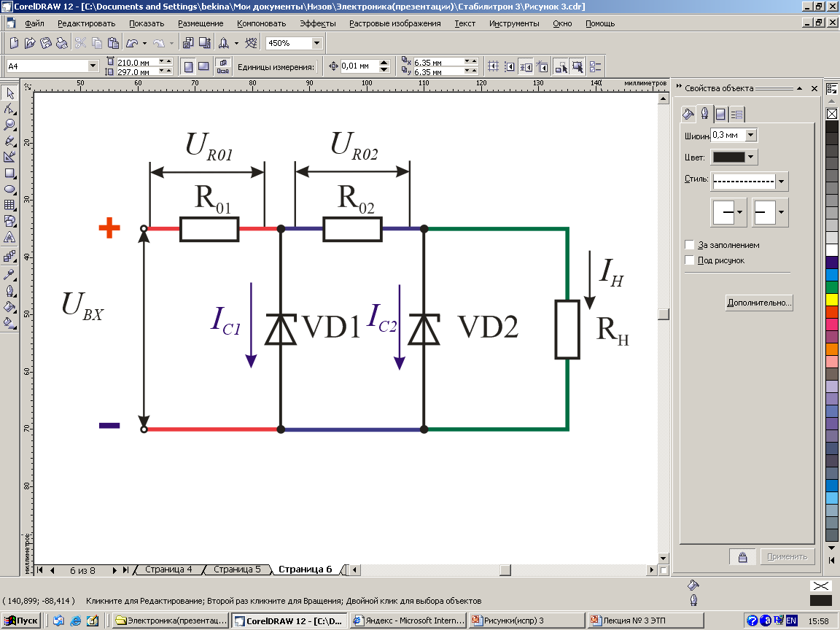Open the Растровые изображения menu
The image size is (840, 630).
(394, 23)
